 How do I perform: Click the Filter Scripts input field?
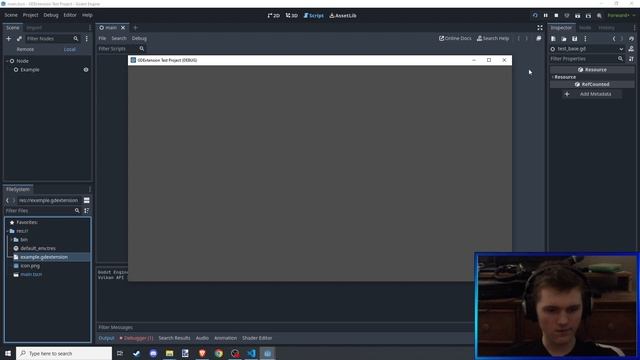[121, 49]
